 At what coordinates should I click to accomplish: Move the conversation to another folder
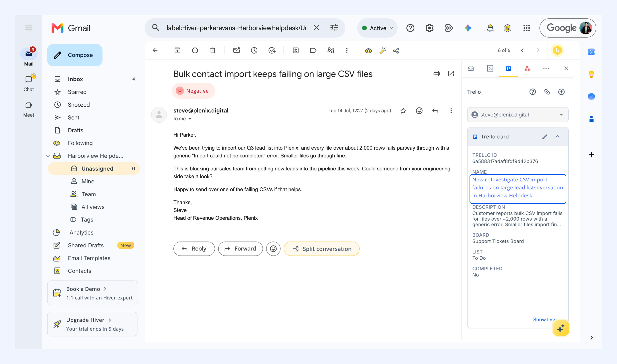tap(296, 51)
